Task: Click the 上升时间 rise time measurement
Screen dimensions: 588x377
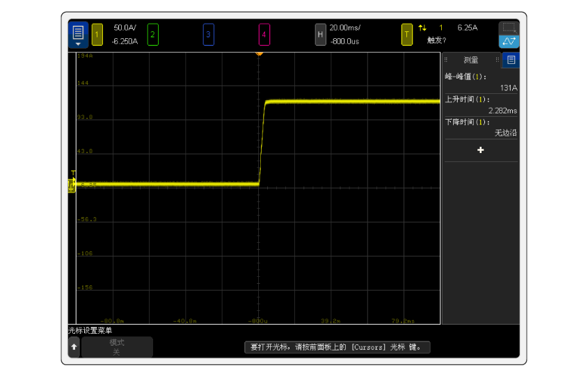Action: pyautogui.click(x=480, y=105)
